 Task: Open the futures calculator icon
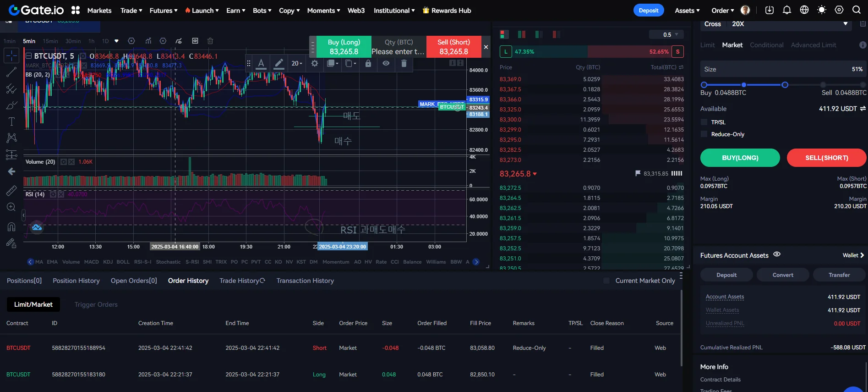(x=863, y=24)
